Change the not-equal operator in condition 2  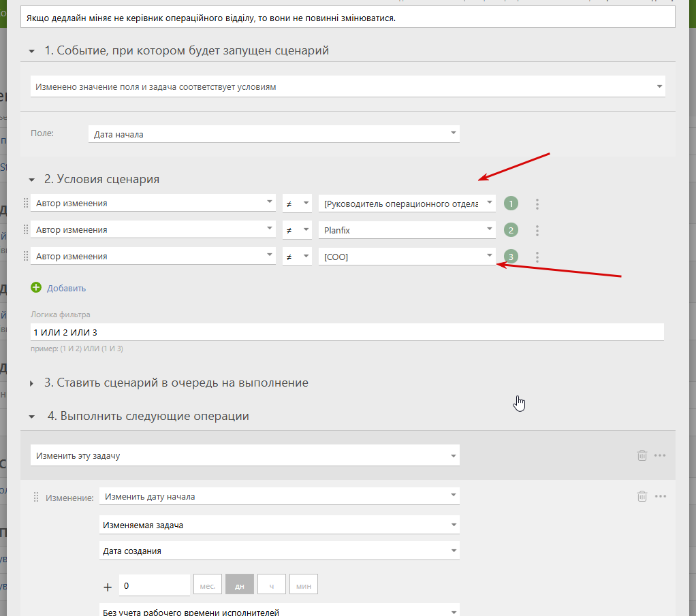tap(297, 230)
